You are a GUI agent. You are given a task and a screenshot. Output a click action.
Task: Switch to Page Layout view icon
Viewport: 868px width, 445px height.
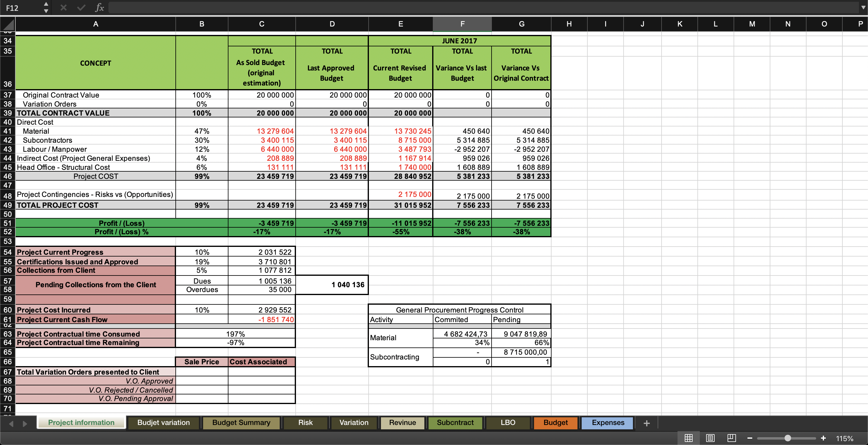[710, 438]
